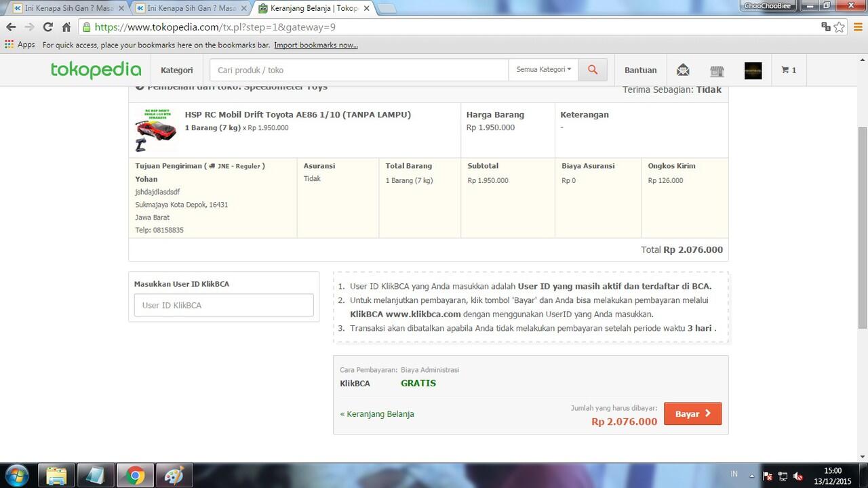Switch to the first Ini Kenapa Sih Gan tab
The image size is (868, 488).
point(65,8)
